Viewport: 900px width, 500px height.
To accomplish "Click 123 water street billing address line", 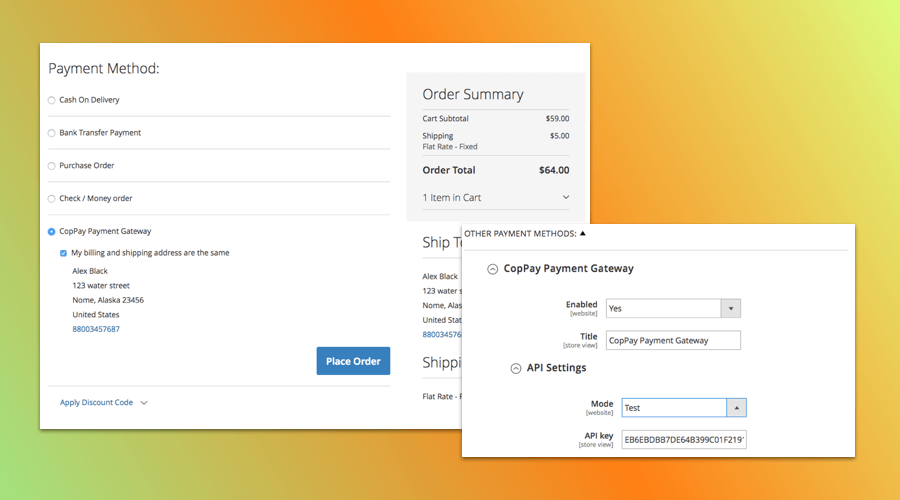I will [101, 285].
